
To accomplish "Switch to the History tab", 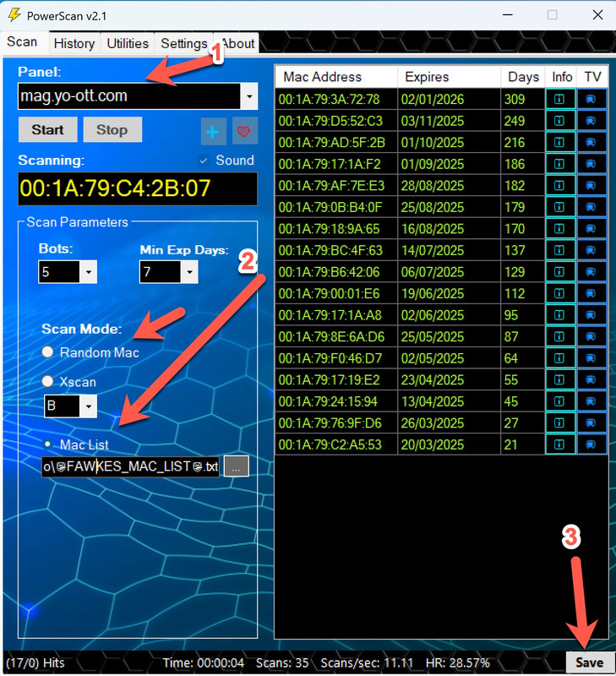I will click(74, 44).
